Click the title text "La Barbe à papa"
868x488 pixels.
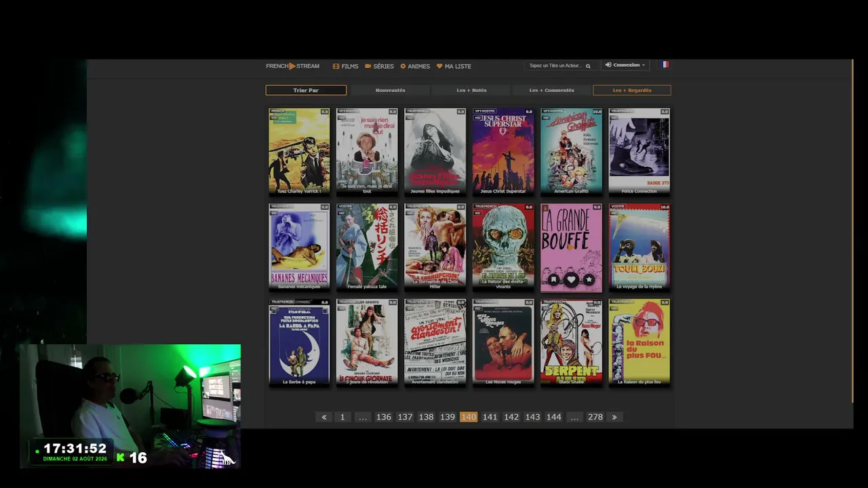pyautogui.click(x=299, y=382)
